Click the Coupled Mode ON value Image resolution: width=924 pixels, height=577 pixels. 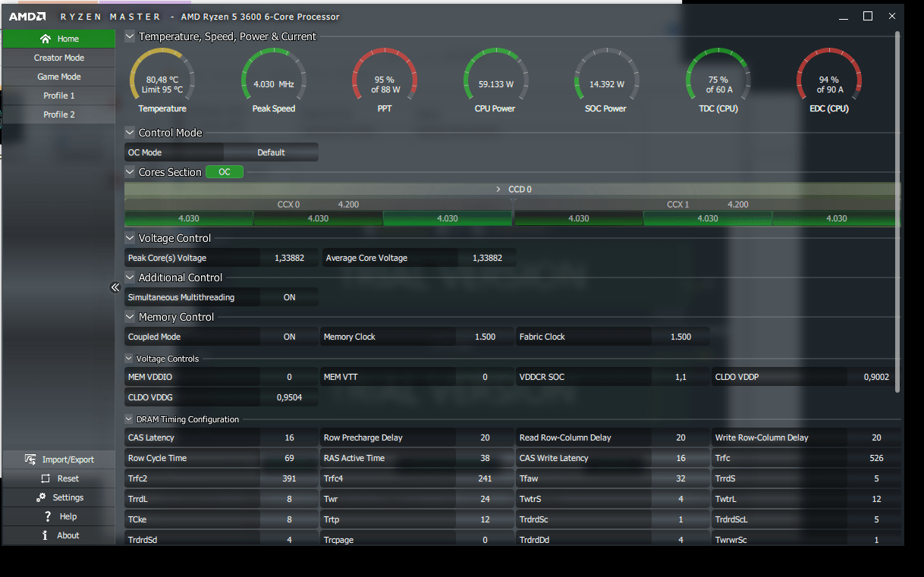289,337
